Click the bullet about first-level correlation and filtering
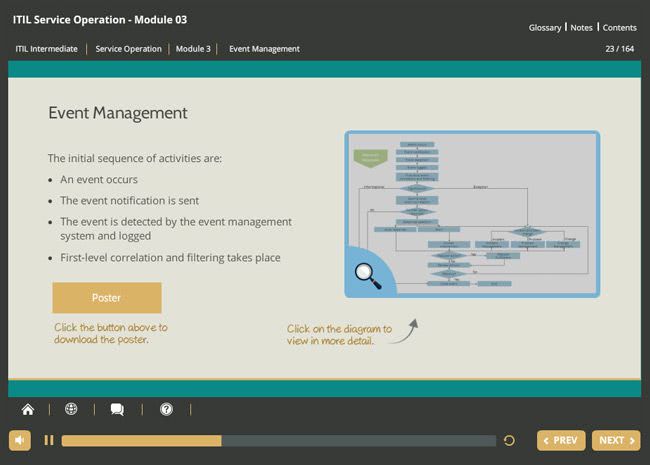Screen dimensions: 650x465 coord(170,258)
